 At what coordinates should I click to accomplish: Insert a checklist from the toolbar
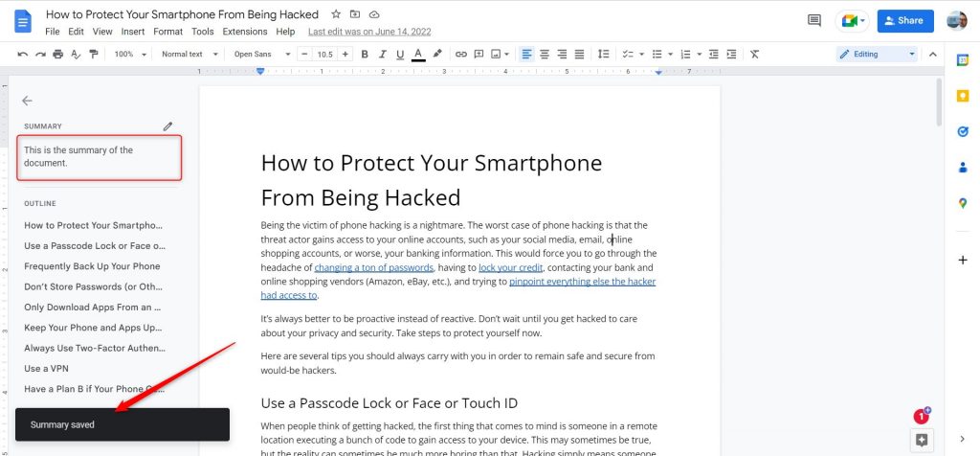(x=628, y=55)
